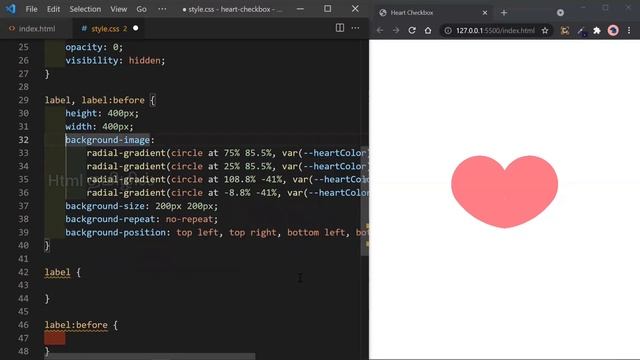
Task: Click the red color swatch on line 47
Action: click(x=55, y=338)
